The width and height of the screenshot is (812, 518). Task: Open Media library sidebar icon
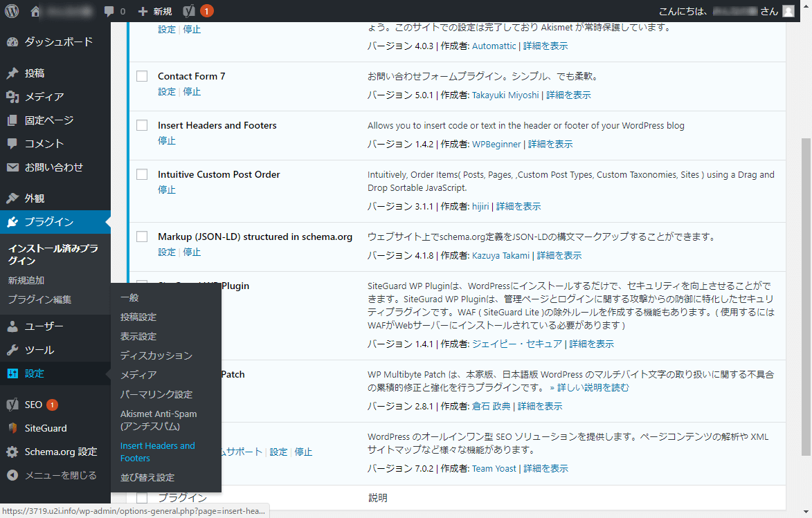tap(12, 97)
